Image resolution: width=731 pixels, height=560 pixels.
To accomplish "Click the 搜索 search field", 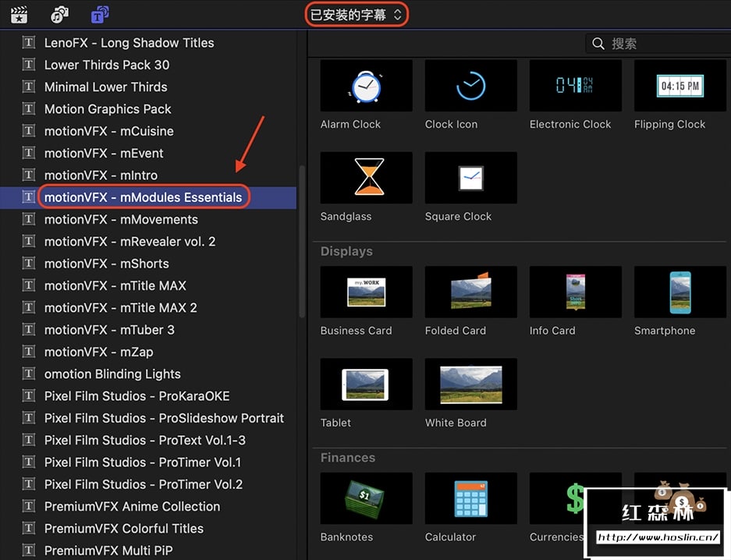I will point(658,44).
